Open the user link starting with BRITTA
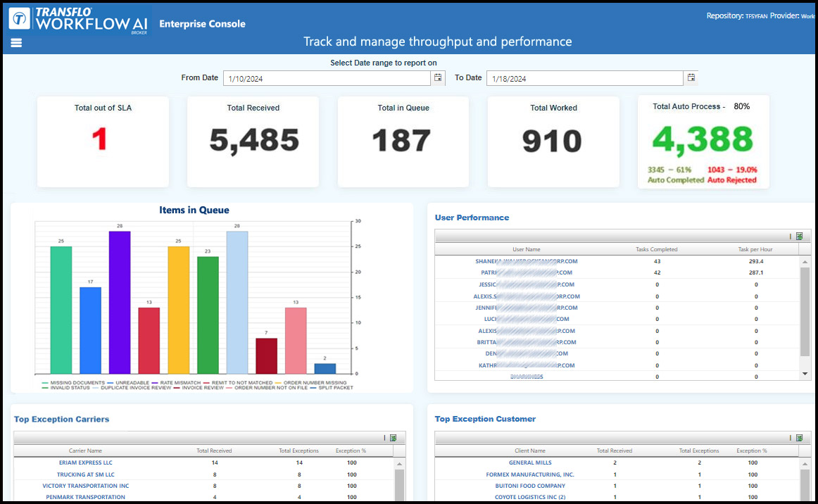 click(527, 343)
